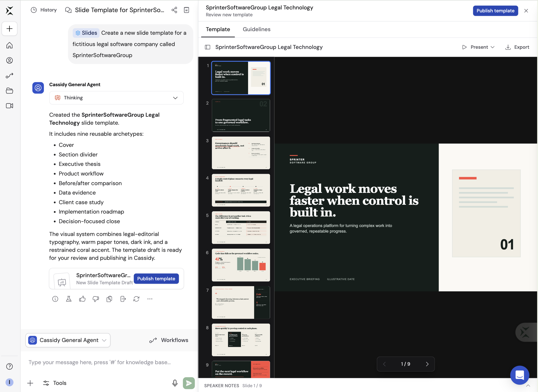Select slide 7 case study thumbnail
Image resolution: width=538 pixels, height=392 pixels.
click(x=241, y=302)
